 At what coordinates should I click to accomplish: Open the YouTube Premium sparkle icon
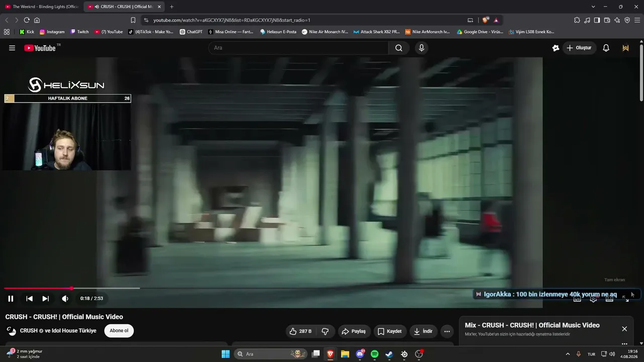click(555, 48)
